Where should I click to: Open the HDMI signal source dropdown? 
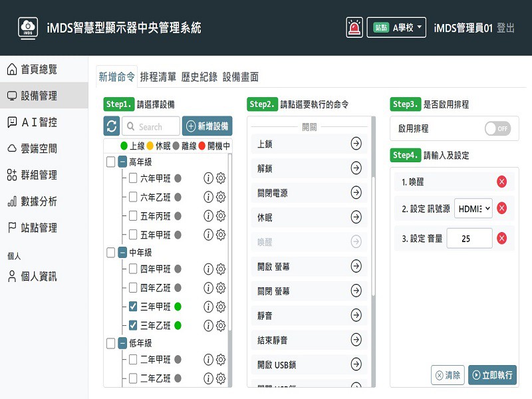click(473, 209)
